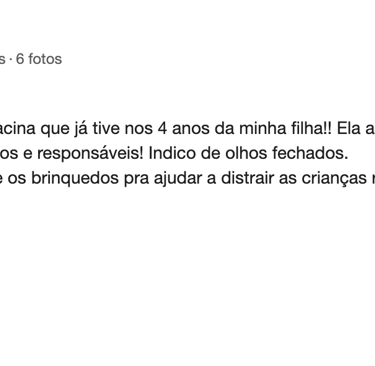Click the word 'crianças' in the last line
375x366 pixels.
(334, 179)
